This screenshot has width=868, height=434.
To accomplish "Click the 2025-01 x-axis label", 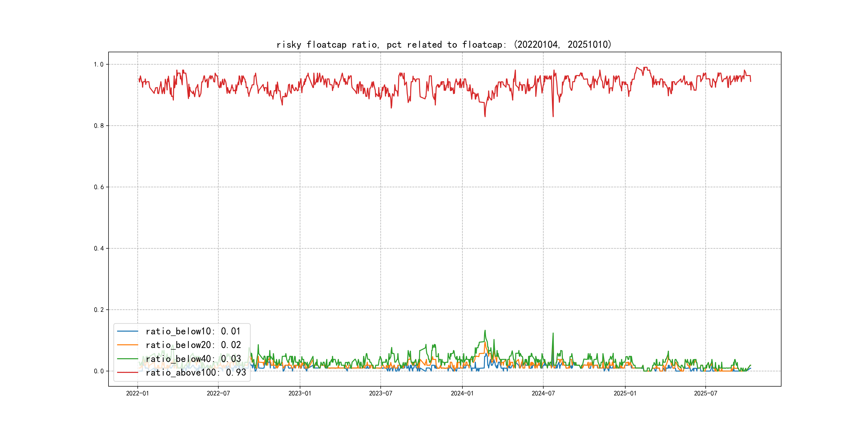I will pos(625,393).
